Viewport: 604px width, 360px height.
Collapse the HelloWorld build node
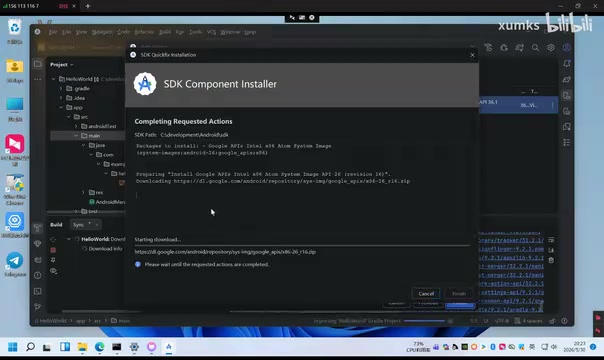[x=69, y=239]
